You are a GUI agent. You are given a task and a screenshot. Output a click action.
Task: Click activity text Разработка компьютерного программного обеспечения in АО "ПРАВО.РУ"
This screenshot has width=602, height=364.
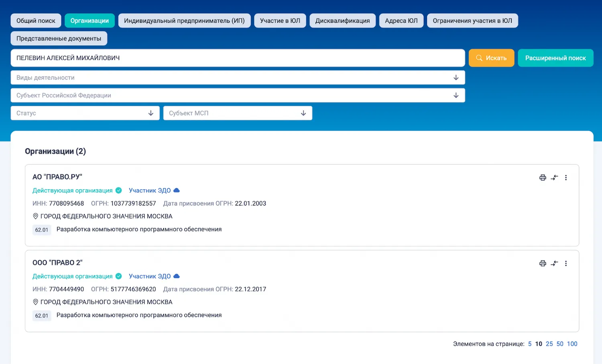(x=139, y=229)
